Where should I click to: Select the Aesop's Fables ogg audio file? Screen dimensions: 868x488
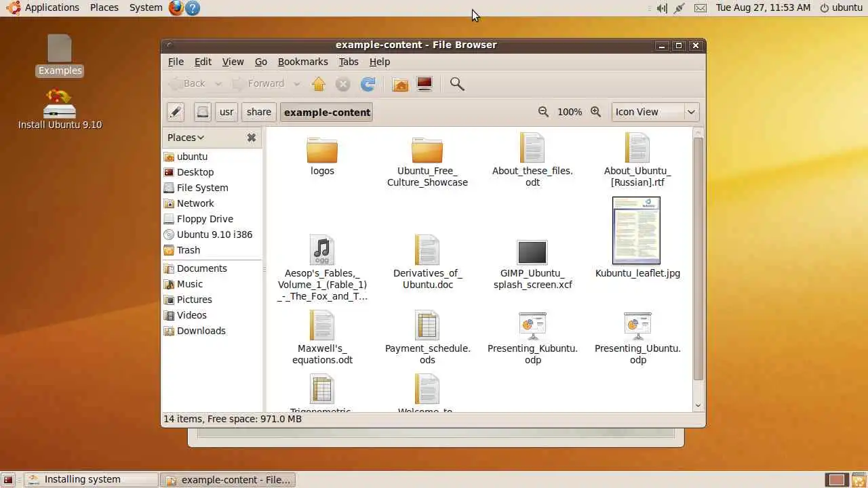(322, 250)
